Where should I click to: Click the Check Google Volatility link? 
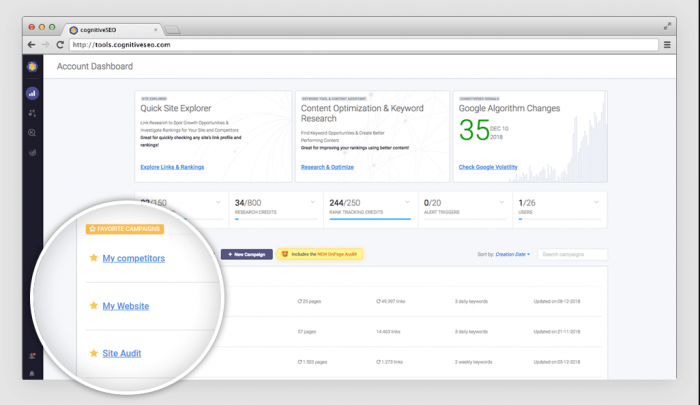point(488,167)
